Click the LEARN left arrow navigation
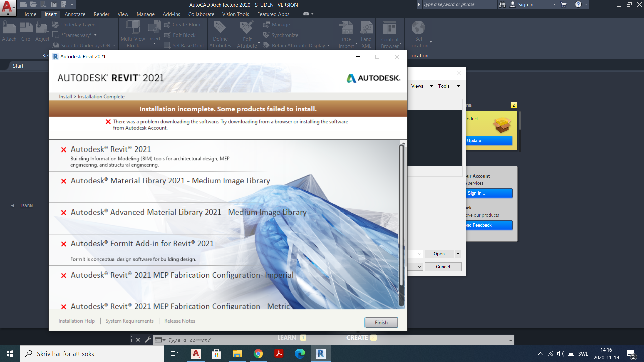644x362 pixels. (12, 206)
